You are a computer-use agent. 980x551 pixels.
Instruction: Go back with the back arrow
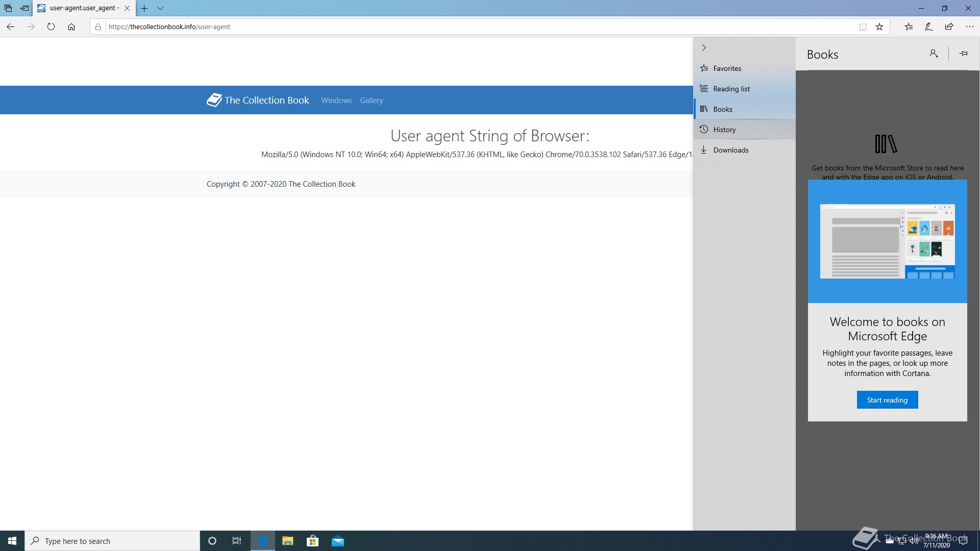click(10, 27)
